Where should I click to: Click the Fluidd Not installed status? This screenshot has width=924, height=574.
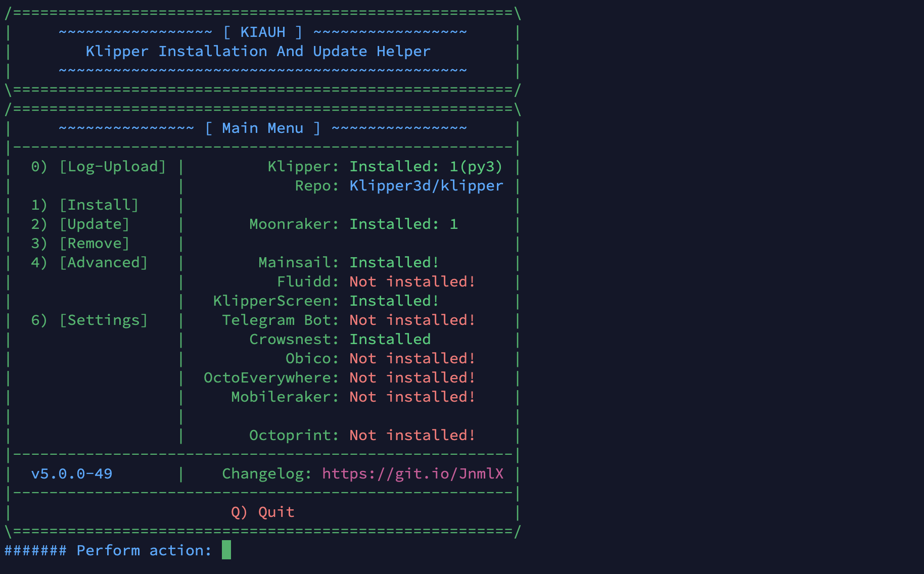click(412, 282)
